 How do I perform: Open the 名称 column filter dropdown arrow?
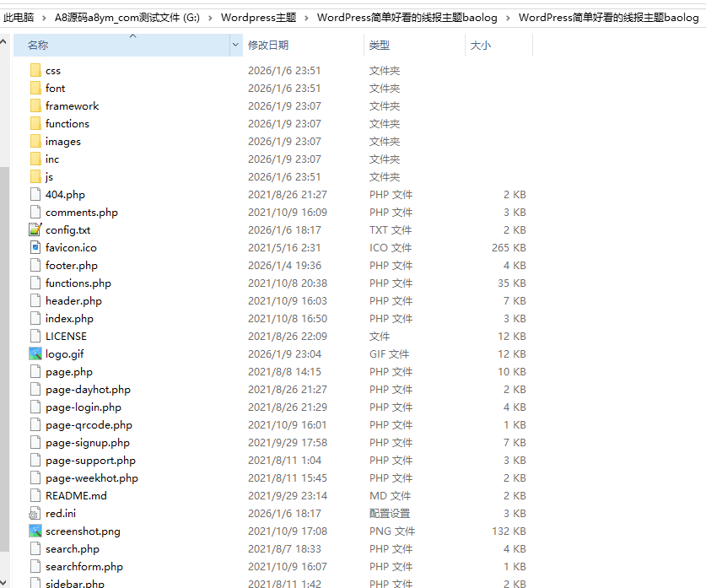point(235,46)
